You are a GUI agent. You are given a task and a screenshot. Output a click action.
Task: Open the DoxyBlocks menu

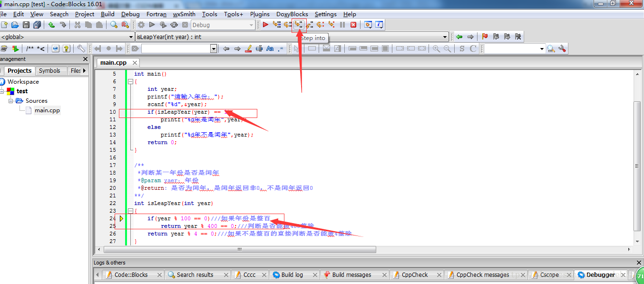(x=292, y=14)
